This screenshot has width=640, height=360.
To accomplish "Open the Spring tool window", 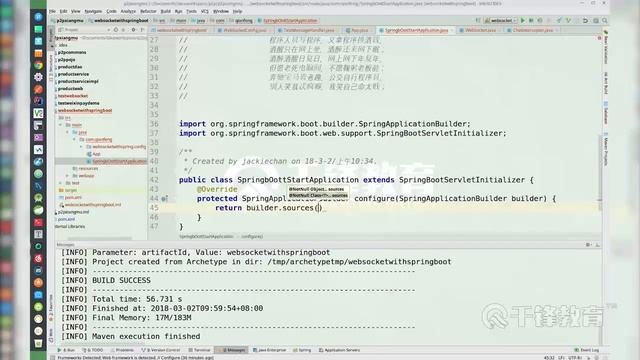I will coord(302,350).
